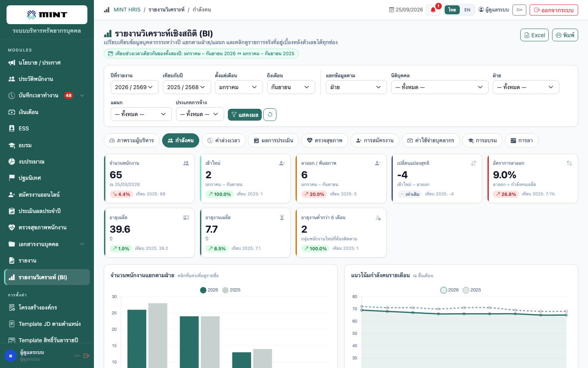Viewport: 588px width, 368px height.
Task: Open นโยบาย / ประกาศ megaphone module
Action: (x=47, y=63)
